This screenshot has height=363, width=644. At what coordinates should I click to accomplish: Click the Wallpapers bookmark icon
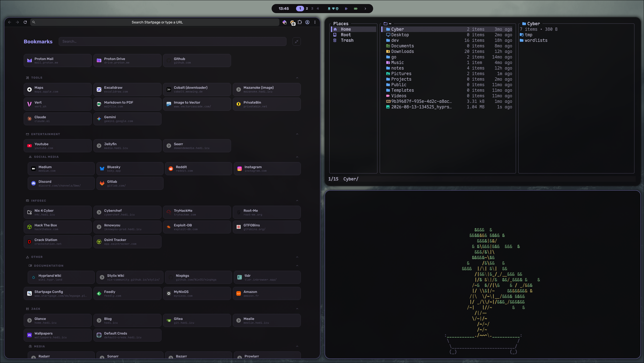point(29,335)
